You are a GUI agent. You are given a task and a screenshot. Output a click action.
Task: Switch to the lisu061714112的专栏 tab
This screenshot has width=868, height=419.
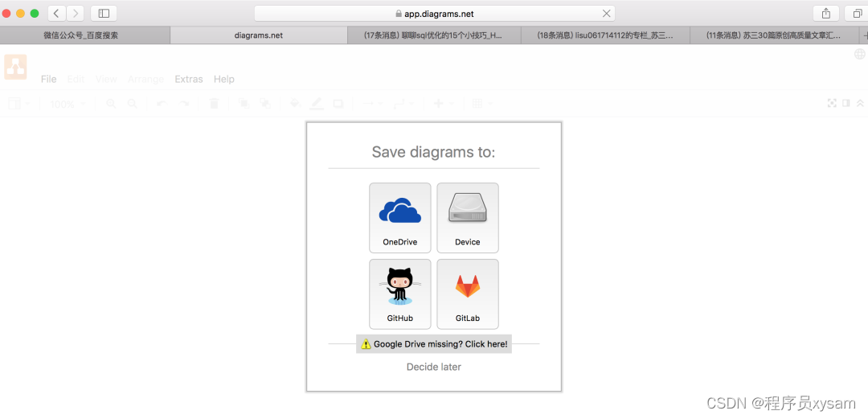pyautogui.click(x=606, y=35)
